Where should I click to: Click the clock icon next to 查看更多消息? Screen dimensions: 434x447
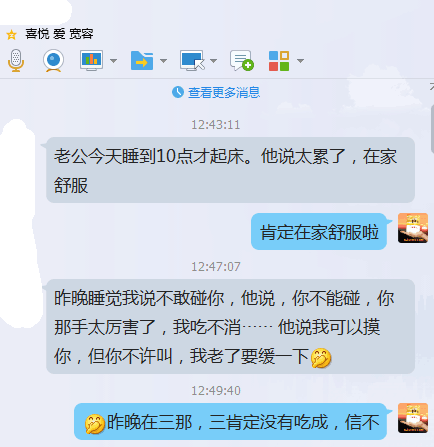[178, 92]
